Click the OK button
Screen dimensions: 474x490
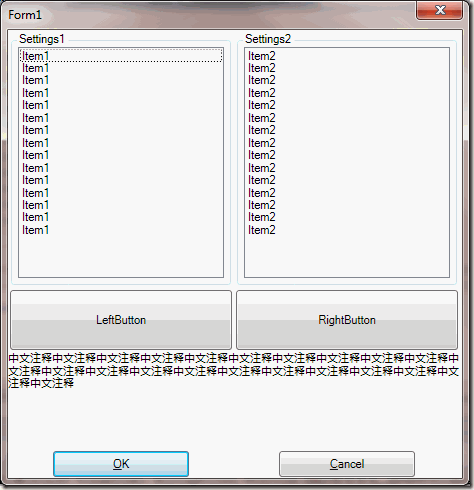121,464
